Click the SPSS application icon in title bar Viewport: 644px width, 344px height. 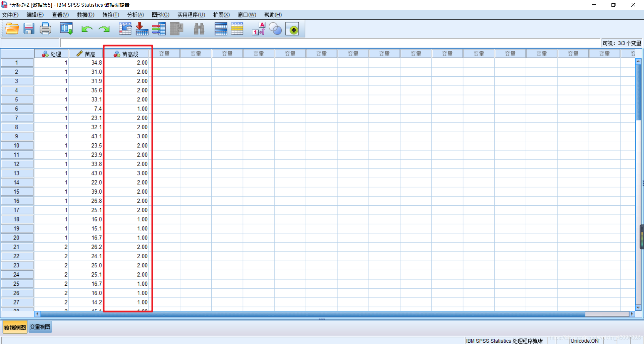4,5
